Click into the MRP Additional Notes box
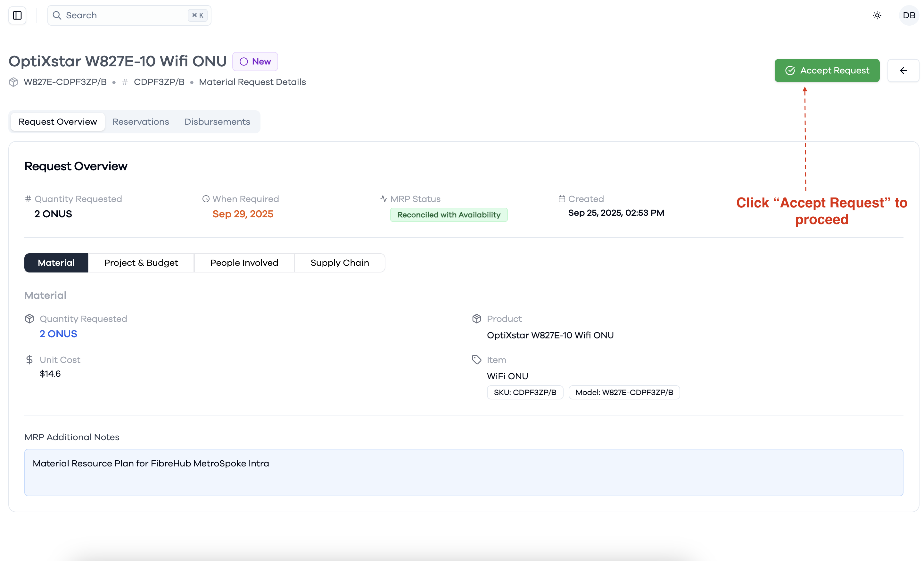Screen dimensions: 924x561 (x=464, y=473)
